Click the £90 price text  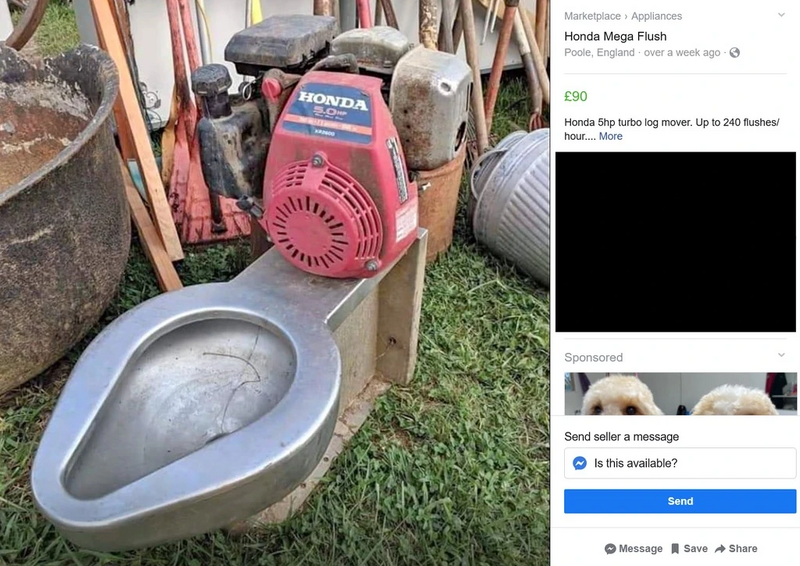pos(576,96)
